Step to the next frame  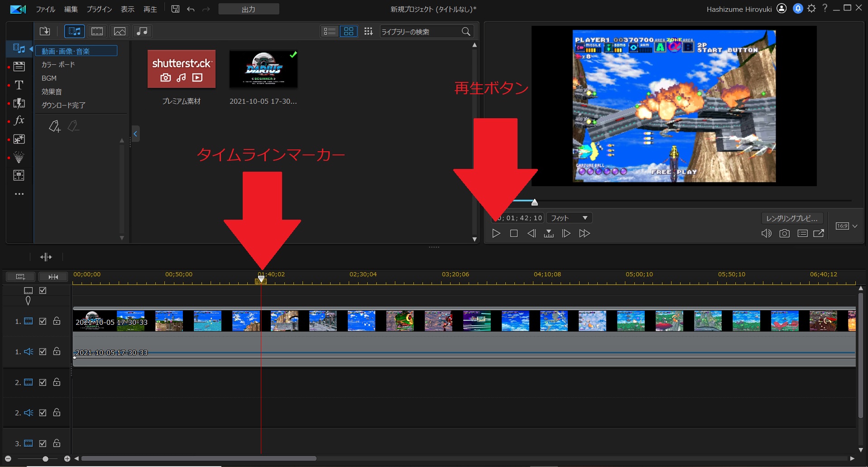point(566,233)
